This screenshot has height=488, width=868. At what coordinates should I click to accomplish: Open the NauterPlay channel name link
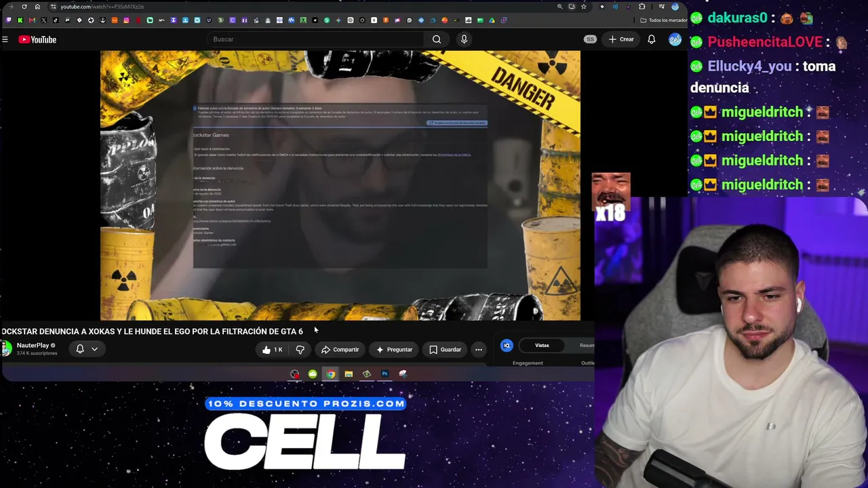point(33,346)
